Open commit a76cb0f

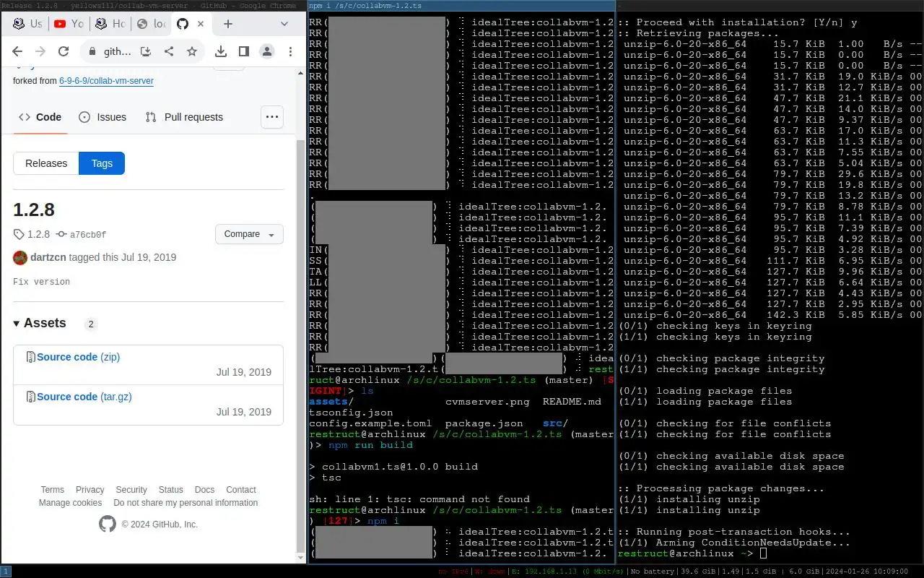(81, 235)
